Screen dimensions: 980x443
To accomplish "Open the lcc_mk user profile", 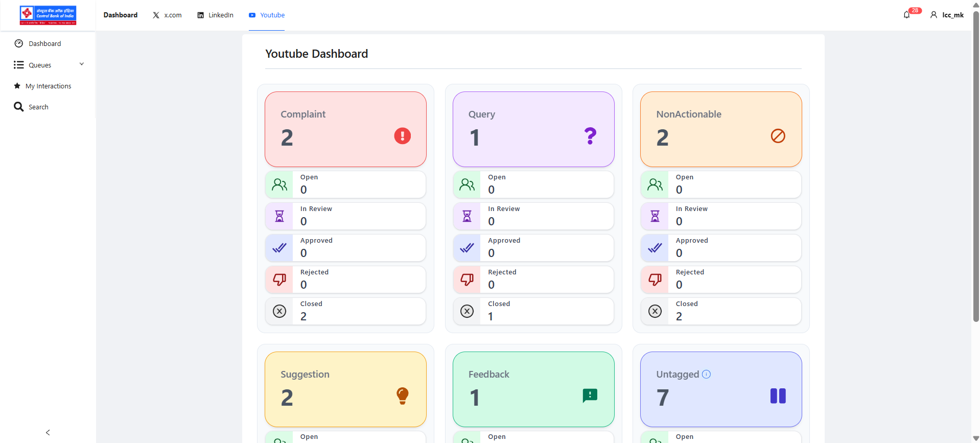I will click(x=947, y=15).
